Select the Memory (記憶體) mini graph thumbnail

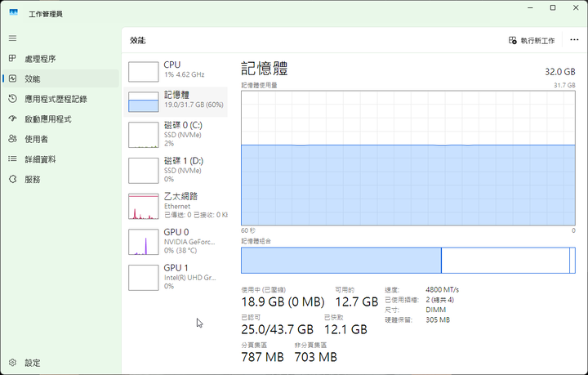click(143, 101)
